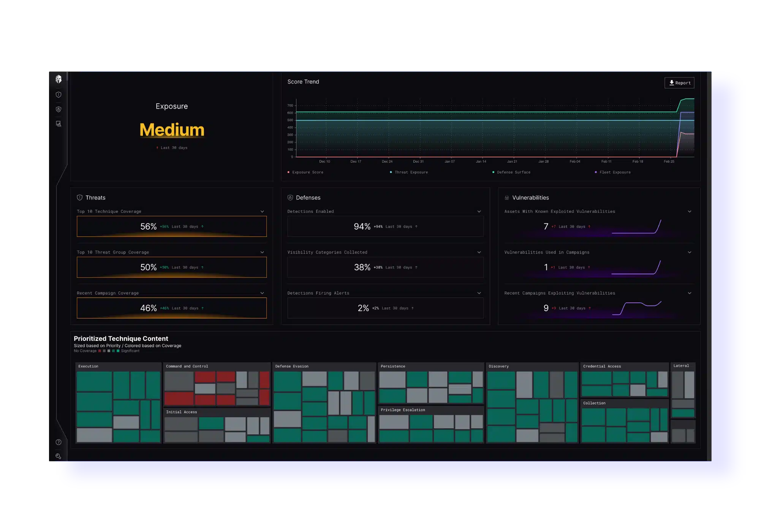Expand Detections Enabled chevron

click(x=479, y=211)
